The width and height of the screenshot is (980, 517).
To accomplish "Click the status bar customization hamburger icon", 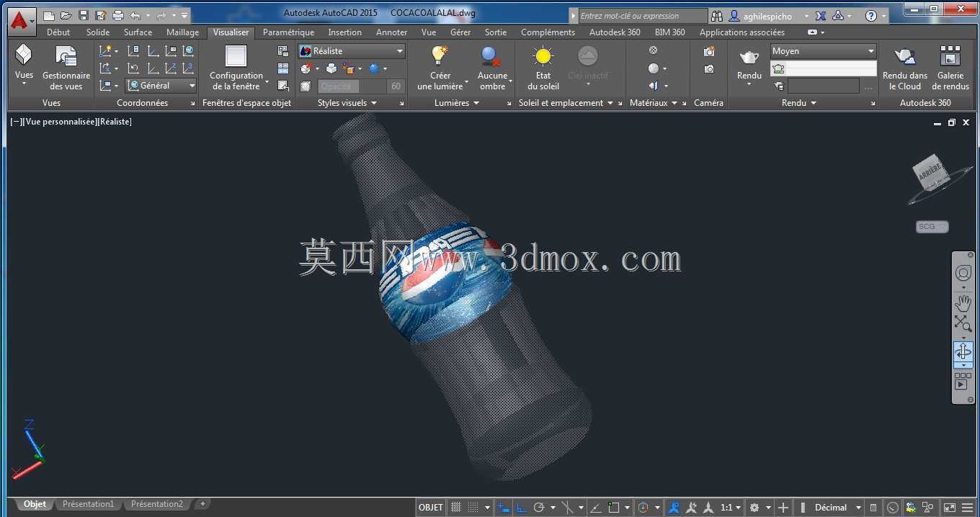I will point(968,508).
